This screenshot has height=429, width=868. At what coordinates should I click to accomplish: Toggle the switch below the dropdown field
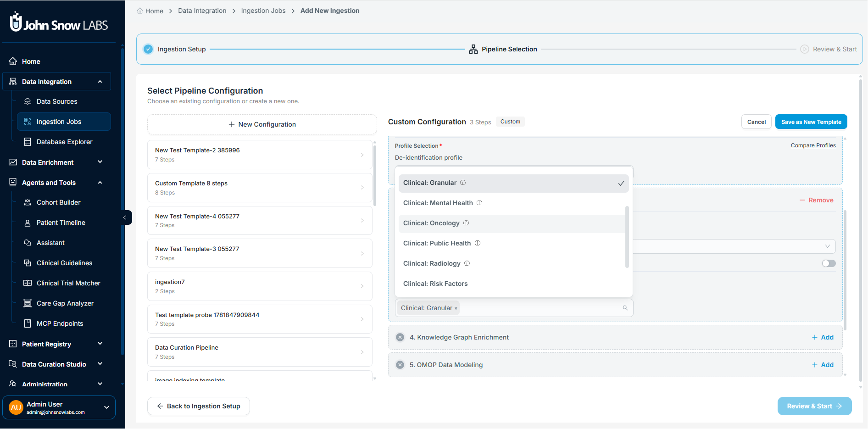click(829, 263)
